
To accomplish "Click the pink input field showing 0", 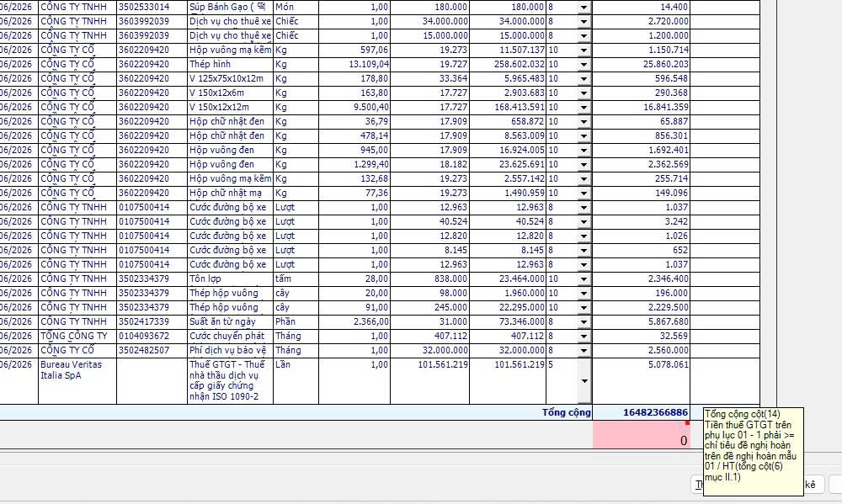I will [x=641, y=435].
